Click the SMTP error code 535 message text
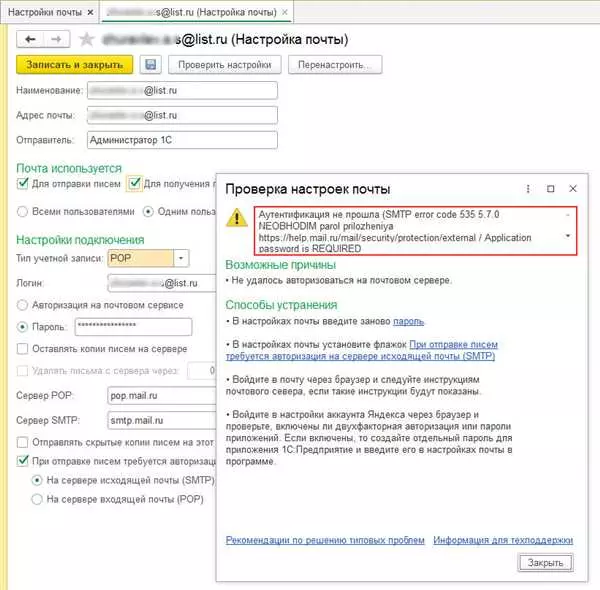The image size is (600, 590). click(x=415, y=231)
